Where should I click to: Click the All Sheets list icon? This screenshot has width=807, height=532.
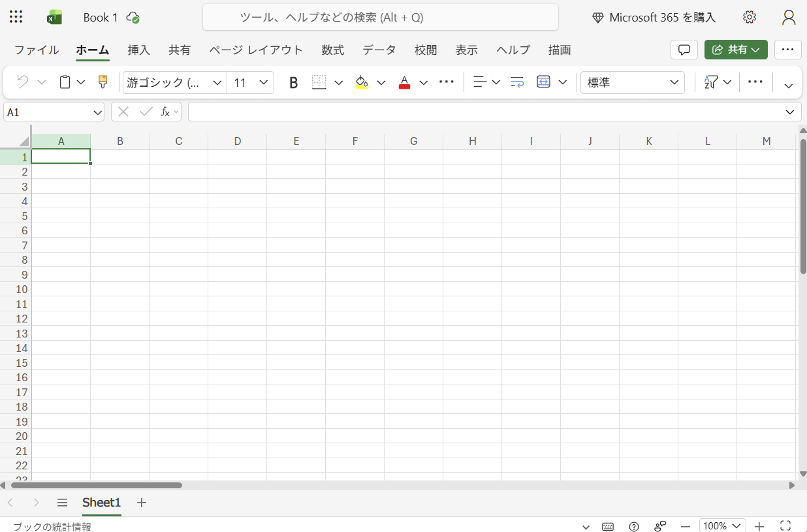click(x=62, y=503)
